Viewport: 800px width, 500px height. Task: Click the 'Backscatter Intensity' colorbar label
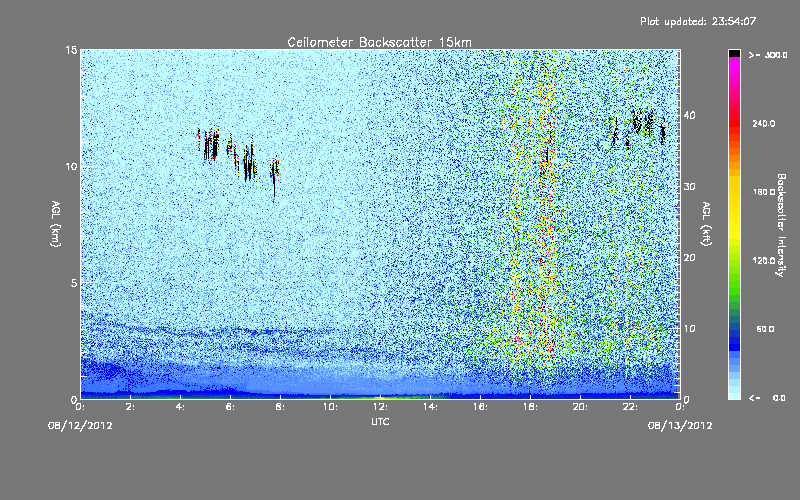781,225
